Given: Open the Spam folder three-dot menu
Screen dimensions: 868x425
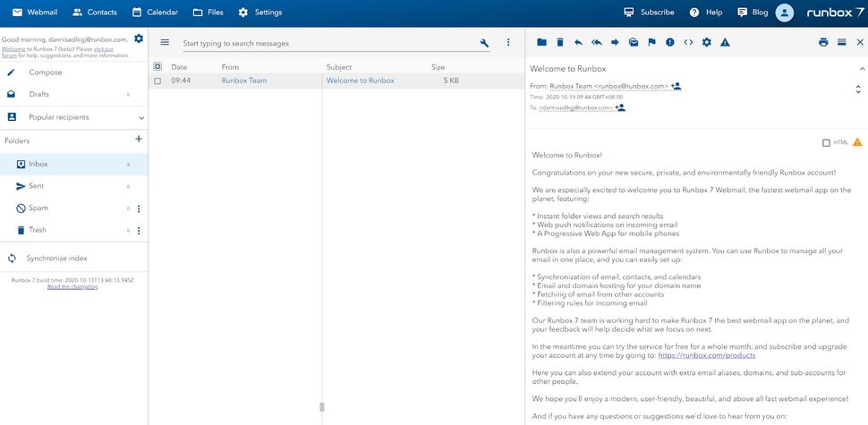Looking at the screenshot, I should [139, 208].
